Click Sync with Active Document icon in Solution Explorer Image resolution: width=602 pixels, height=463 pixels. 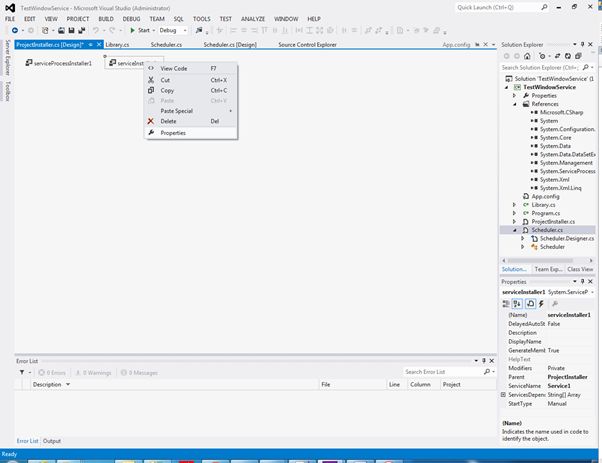(x=557, y=56)
